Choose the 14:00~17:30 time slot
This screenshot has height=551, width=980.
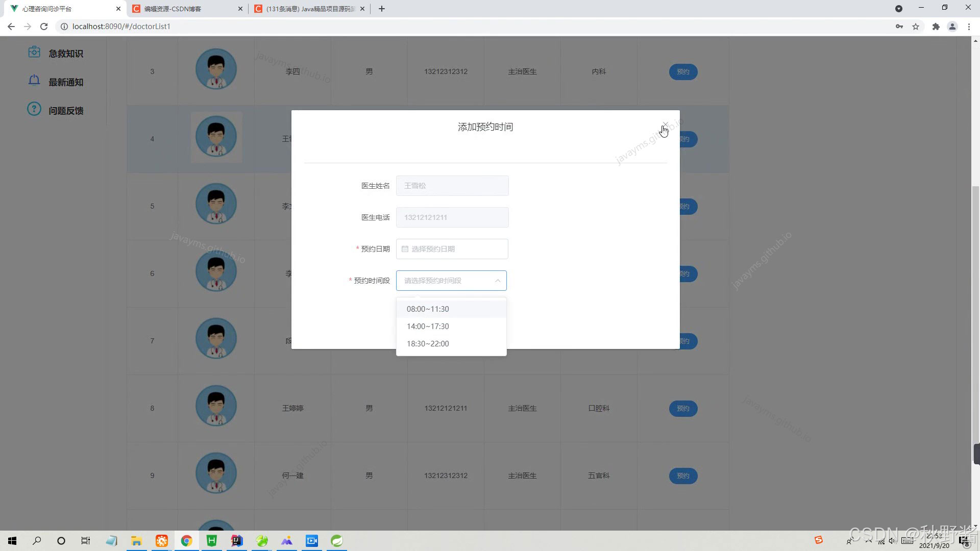pos(428,327)
